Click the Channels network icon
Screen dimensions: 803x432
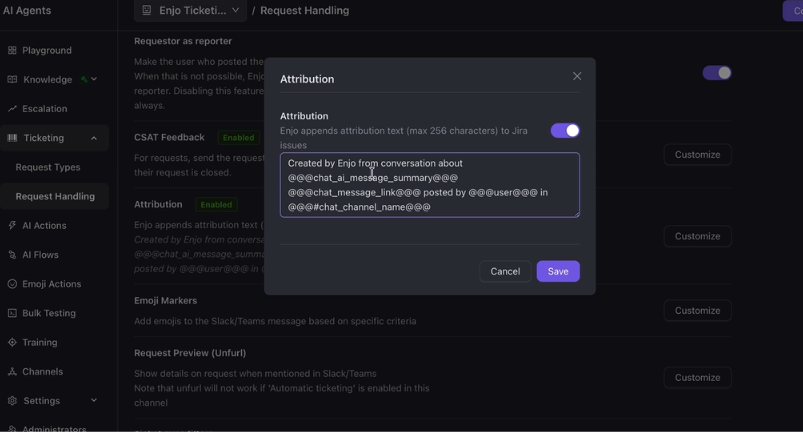(x=12, y=371)
